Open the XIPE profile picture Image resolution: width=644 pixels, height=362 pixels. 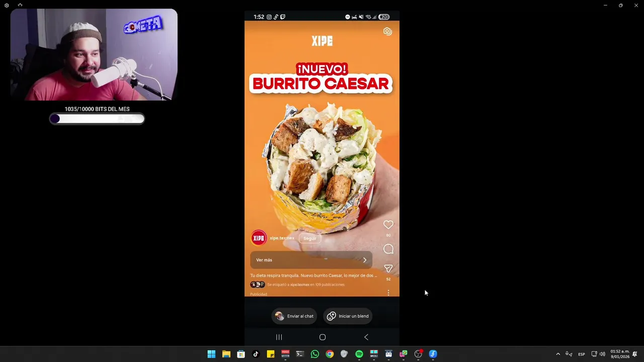click(259, 238)
